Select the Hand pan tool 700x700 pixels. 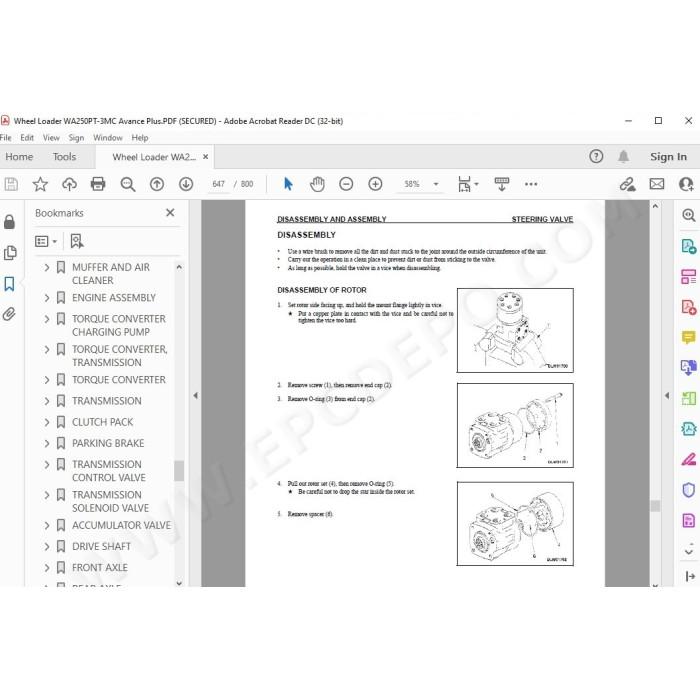317,184
